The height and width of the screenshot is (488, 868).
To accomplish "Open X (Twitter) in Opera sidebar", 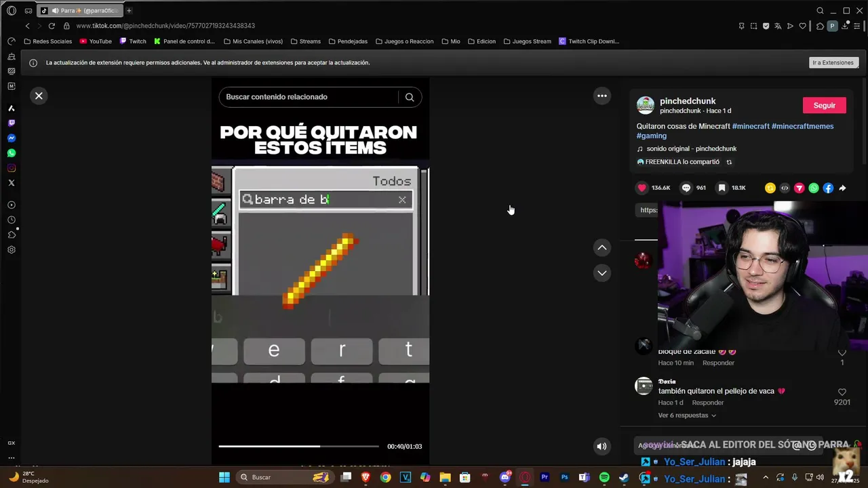I will tap(12, 183).
